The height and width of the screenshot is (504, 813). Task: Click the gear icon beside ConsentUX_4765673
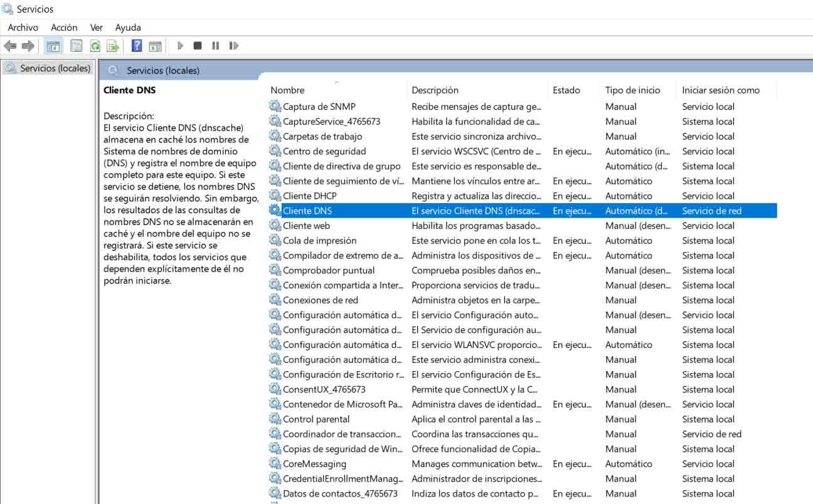pos(275,389)
